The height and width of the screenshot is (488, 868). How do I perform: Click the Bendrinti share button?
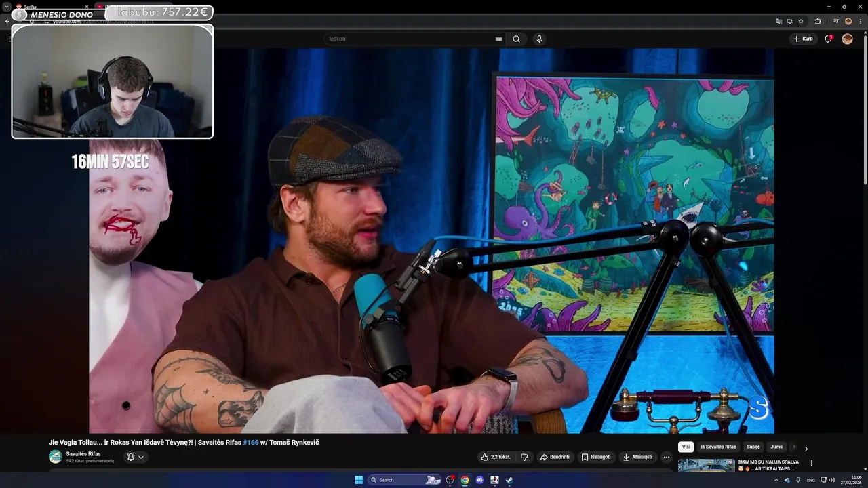click(555, 457)
